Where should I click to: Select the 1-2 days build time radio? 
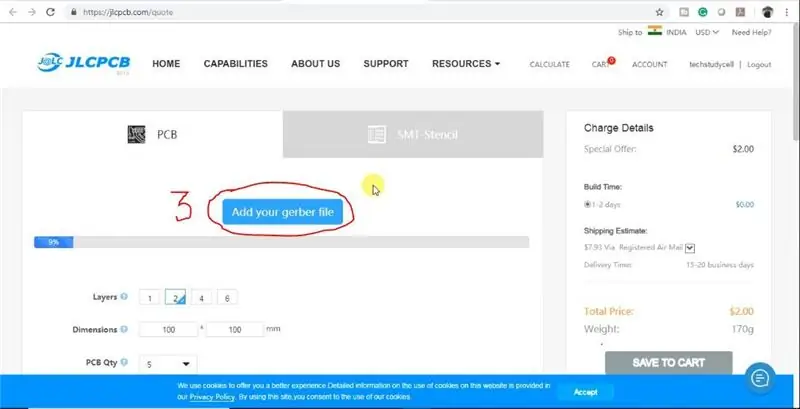(x=587, y=204)
